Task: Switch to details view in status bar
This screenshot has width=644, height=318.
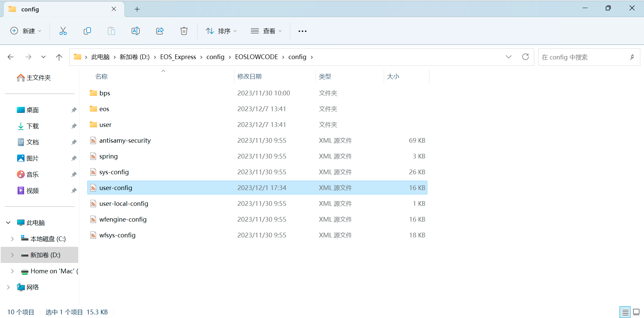Action: tap(625, 312)
